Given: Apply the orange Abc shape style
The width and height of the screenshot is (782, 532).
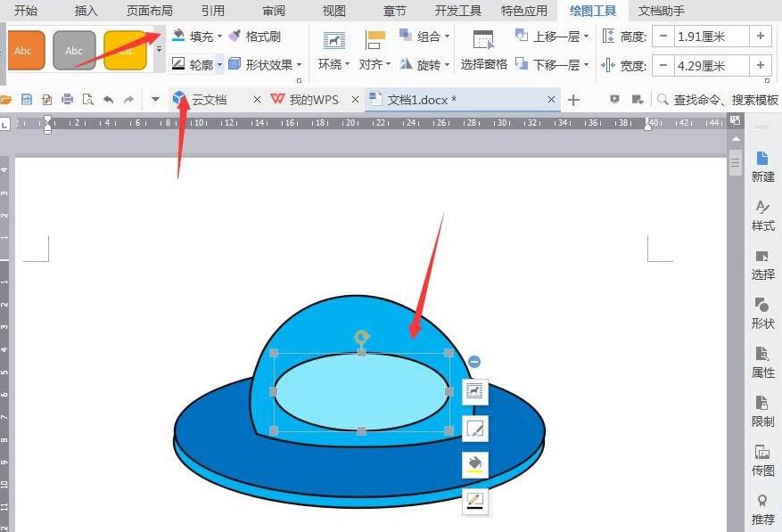Looking at the screenshot, I should pyautogui.click(x=25, y=51).
